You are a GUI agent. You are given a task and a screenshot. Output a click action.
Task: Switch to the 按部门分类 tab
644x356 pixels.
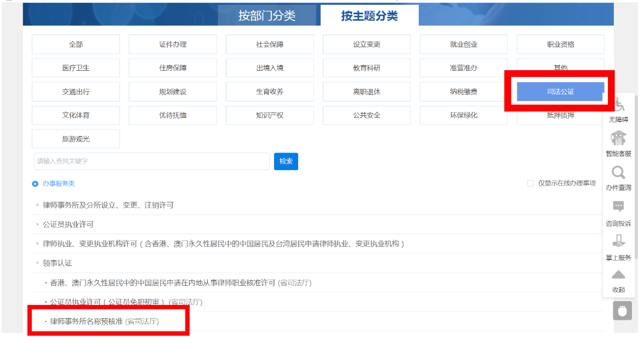click(267, 16)
